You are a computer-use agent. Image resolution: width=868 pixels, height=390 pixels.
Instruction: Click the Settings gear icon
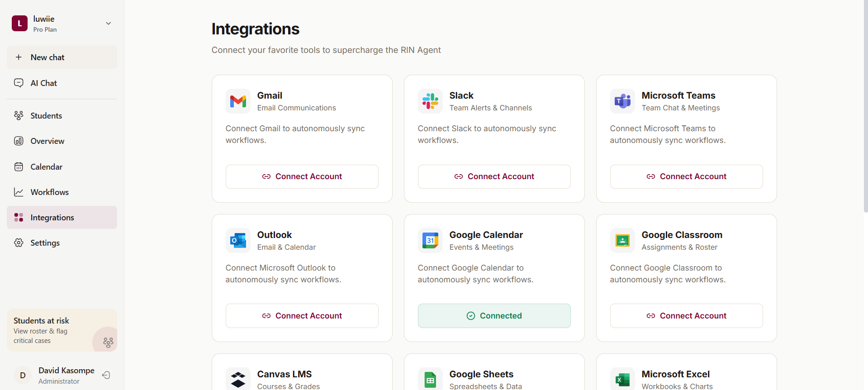(x=19, y=243)
